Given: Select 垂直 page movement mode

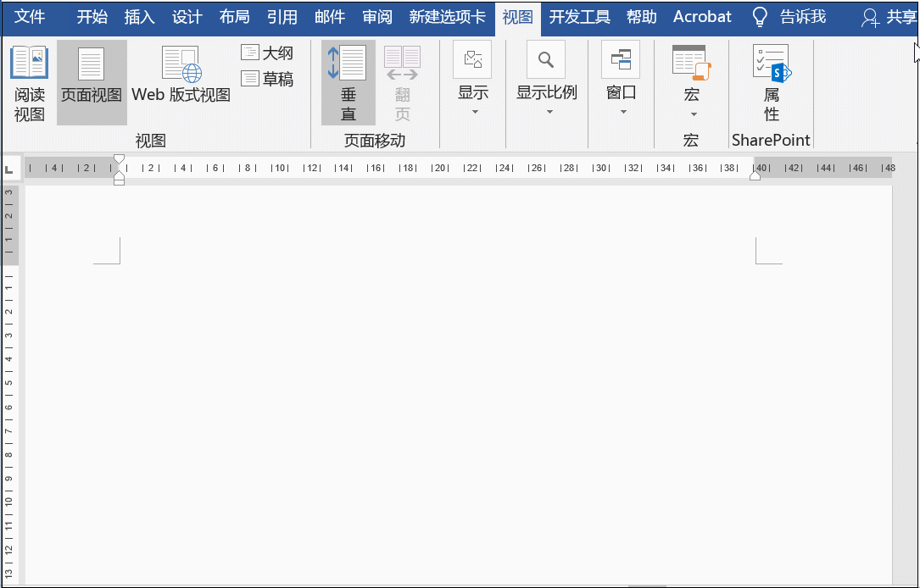Looking at the screenshot, I should click(x=348, y=82).
